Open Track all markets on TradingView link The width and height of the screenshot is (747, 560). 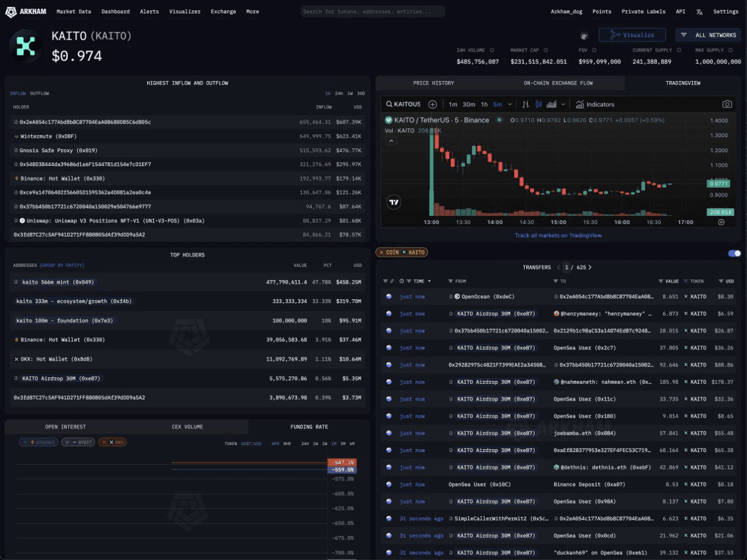[558, 236]
